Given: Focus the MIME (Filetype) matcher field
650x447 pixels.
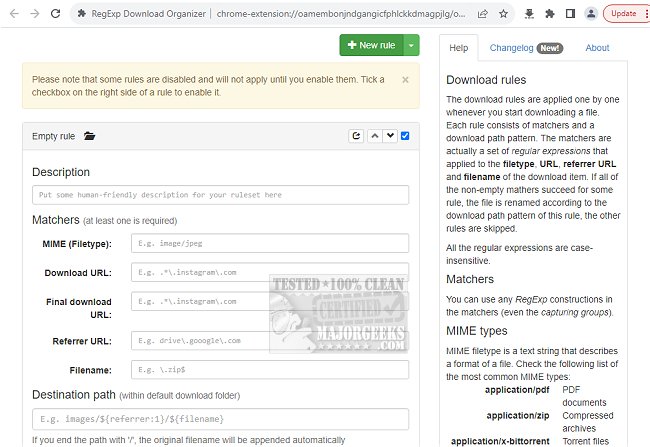Looking at the screenshot, I should pyautogui.click(x=270, y=243).
